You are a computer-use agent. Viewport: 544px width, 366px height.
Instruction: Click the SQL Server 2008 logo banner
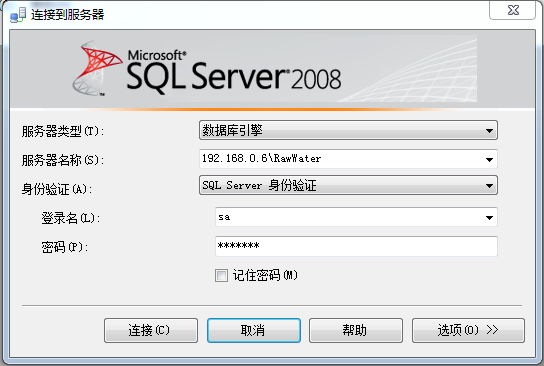coord(272,69)
